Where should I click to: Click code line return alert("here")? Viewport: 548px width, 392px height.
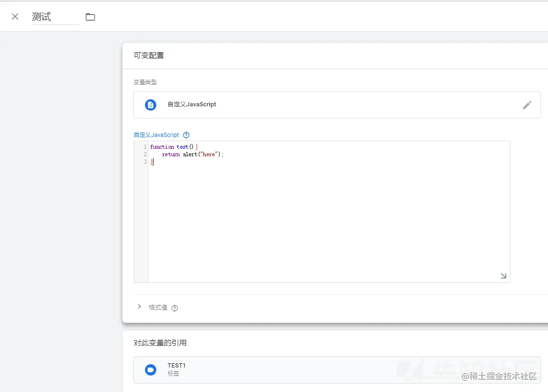193,154
